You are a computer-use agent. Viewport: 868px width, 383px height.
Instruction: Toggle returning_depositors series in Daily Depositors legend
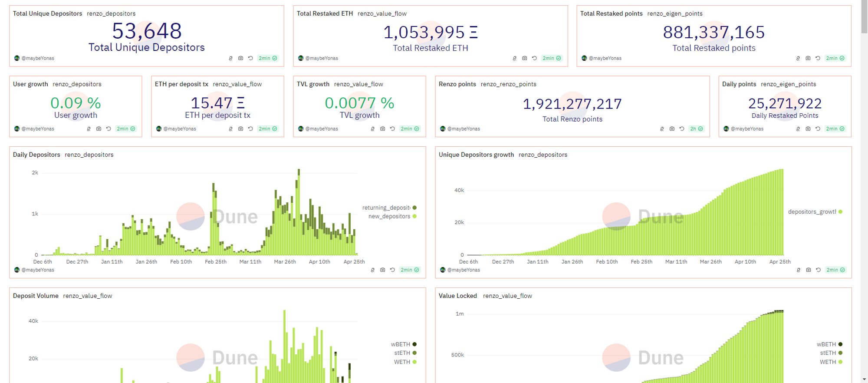(x=386, y=208)
